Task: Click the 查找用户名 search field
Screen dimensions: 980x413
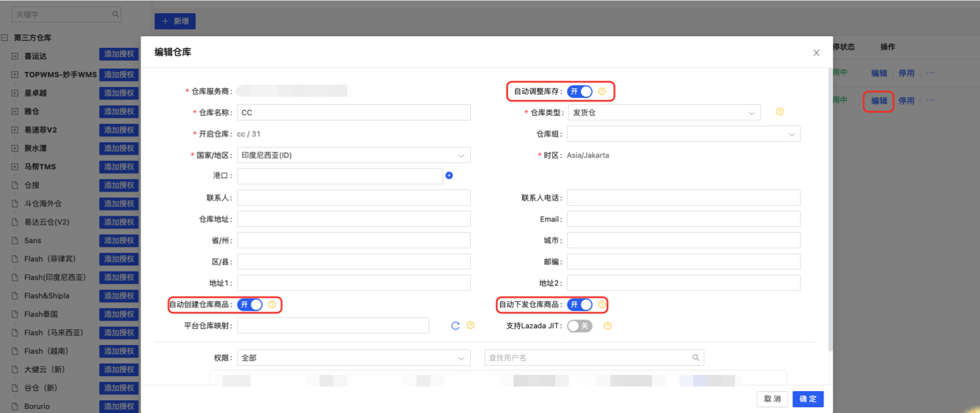Action: point(594,358)
